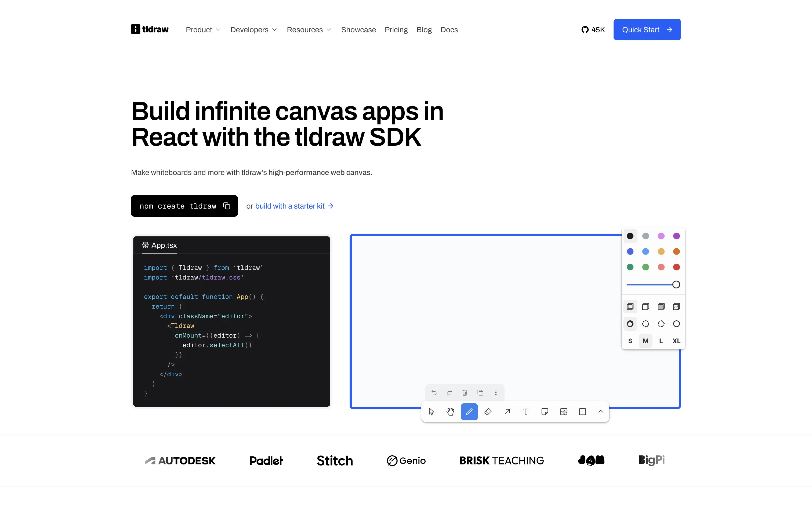Pick the light blue color swatch
This screenshot has height=508, width=812.
[x=646, y=251]
